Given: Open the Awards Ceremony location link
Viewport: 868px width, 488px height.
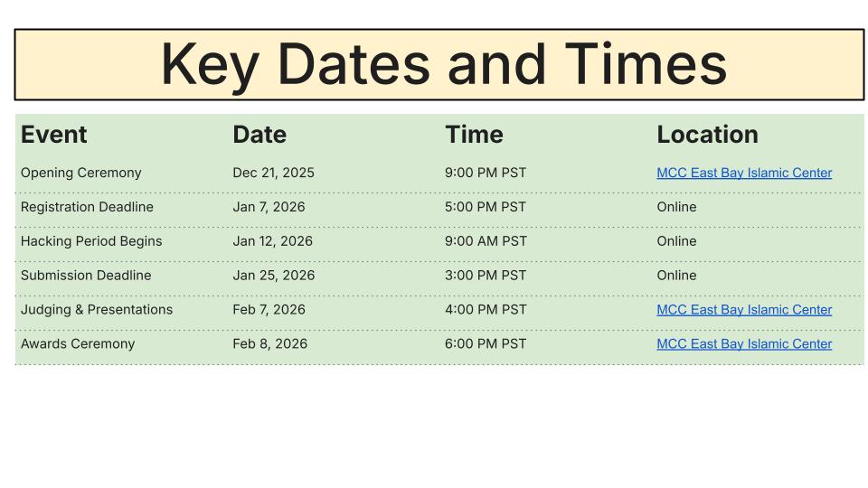Looking at the screenshot, I should tap(743, 344).
